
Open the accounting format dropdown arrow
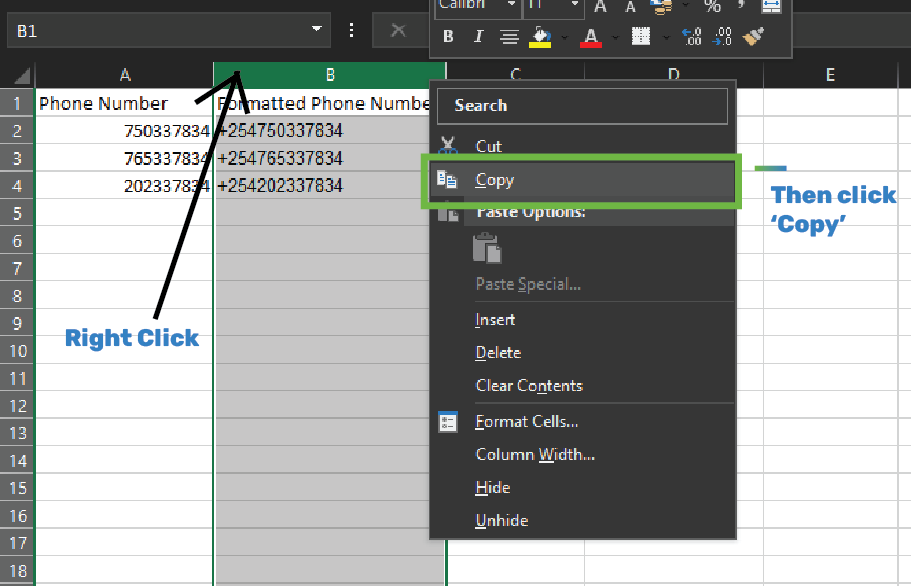(x=686, y=5)
